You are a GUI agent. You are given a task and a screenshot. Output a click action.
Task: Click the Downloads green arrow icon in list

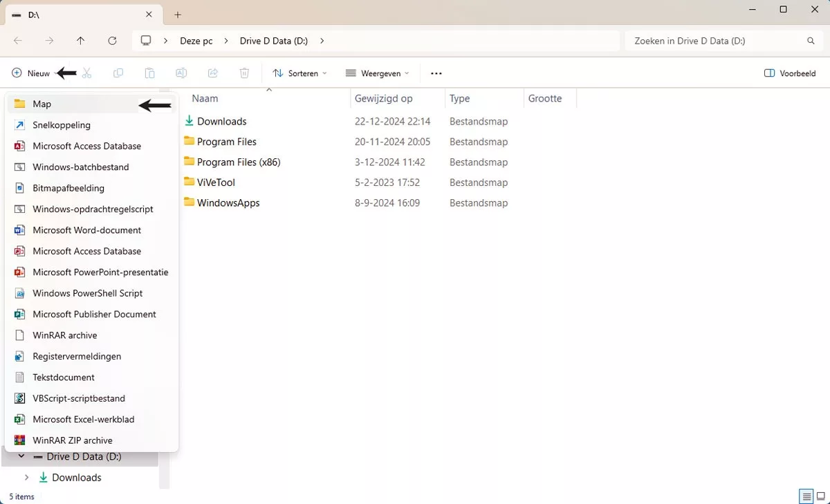190,121
